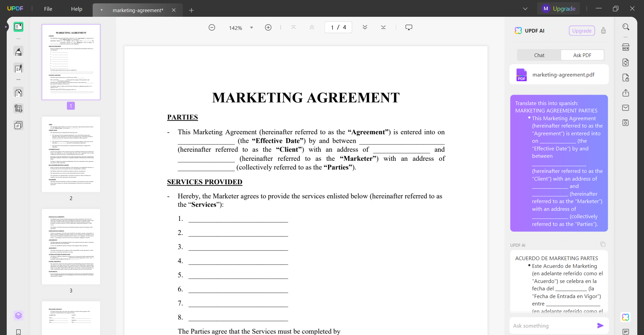
Task: Open the zoom level dropdown
Action: click(x=252, y=28)
